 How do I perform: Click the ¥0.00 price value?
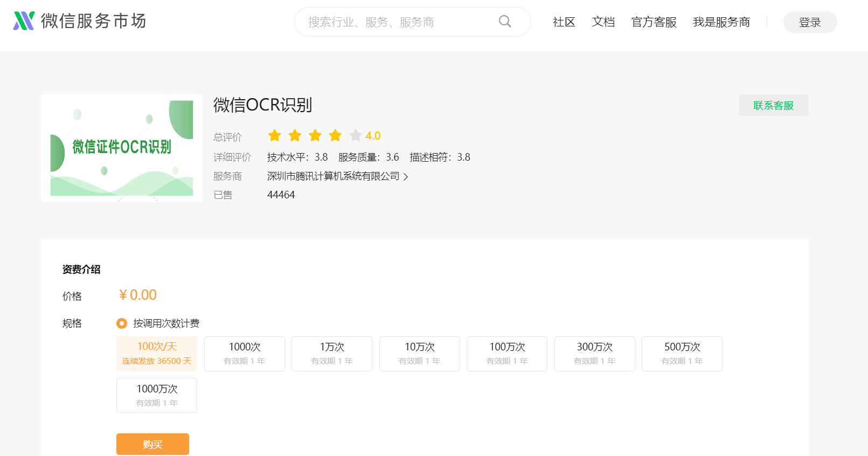pyautogui.click(x=138, y=295)
